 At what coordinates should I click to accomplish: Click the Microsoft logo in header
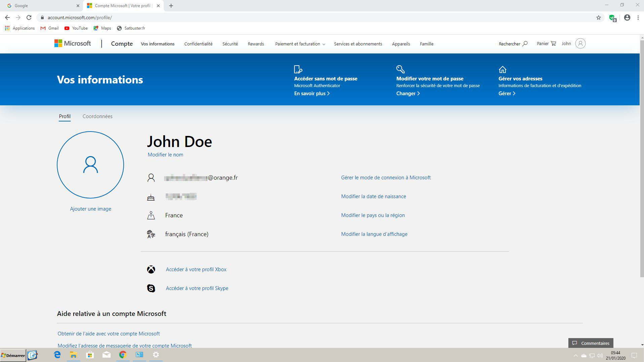pos(73,43)
